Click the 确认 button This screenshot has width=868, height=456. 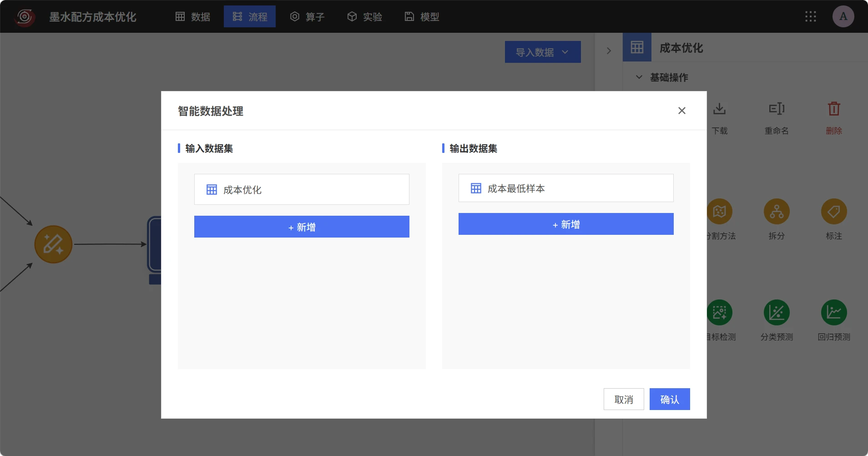pyautogui.click(x=670, y=399)
